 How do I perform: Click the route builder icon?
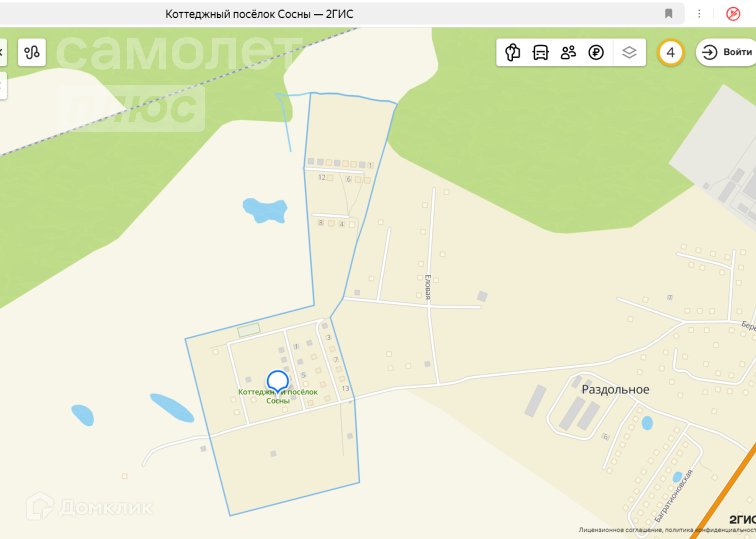click(x=32, y=53)
